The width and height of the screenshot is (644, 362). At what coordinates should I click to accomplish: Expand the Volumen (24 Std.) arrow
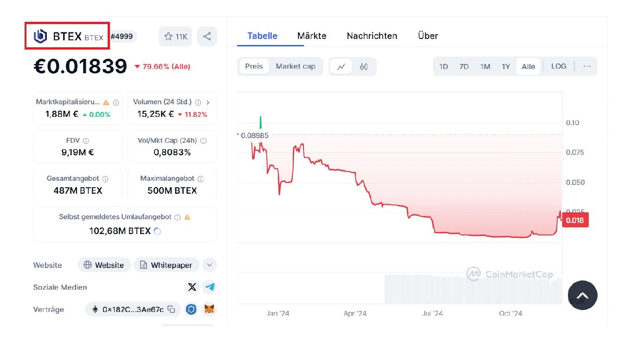pos(208,102)
